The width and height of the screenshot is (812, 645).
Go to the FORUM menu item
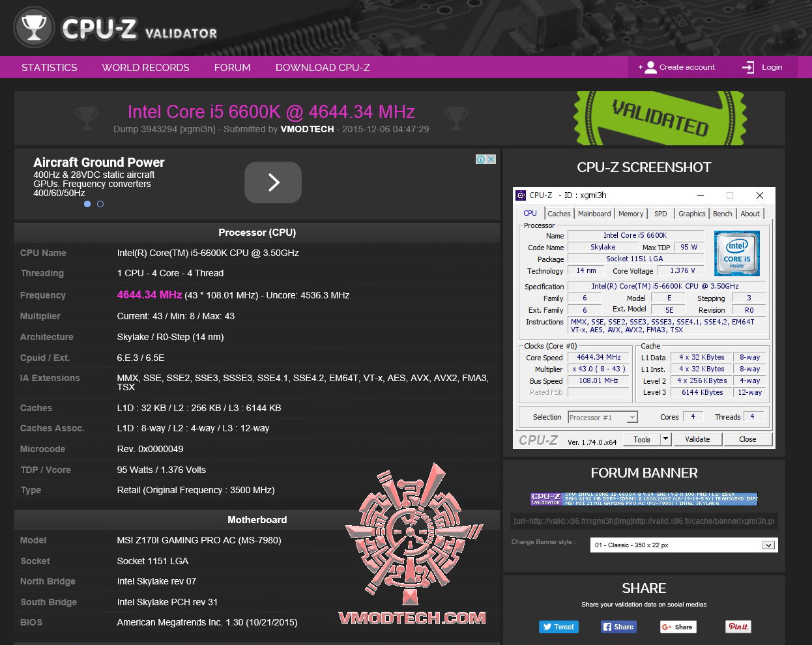point(232,67)
